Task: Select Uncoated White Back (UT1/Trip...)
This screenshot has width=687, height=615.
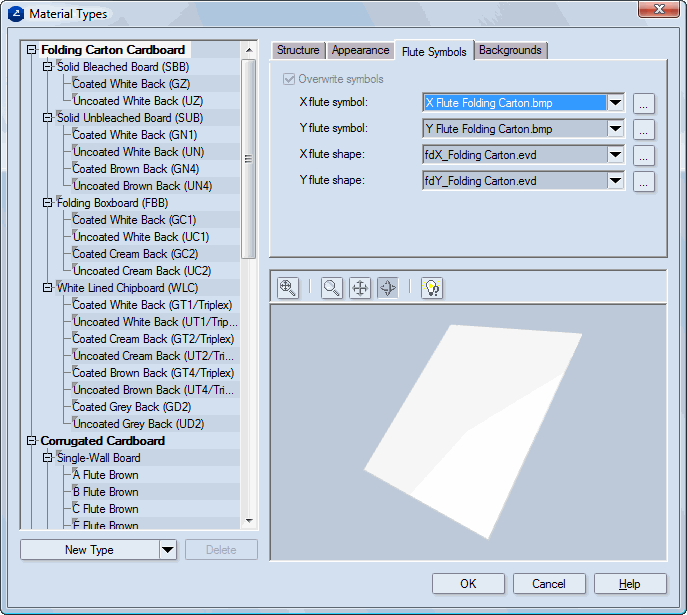Action: coord(155,322)
